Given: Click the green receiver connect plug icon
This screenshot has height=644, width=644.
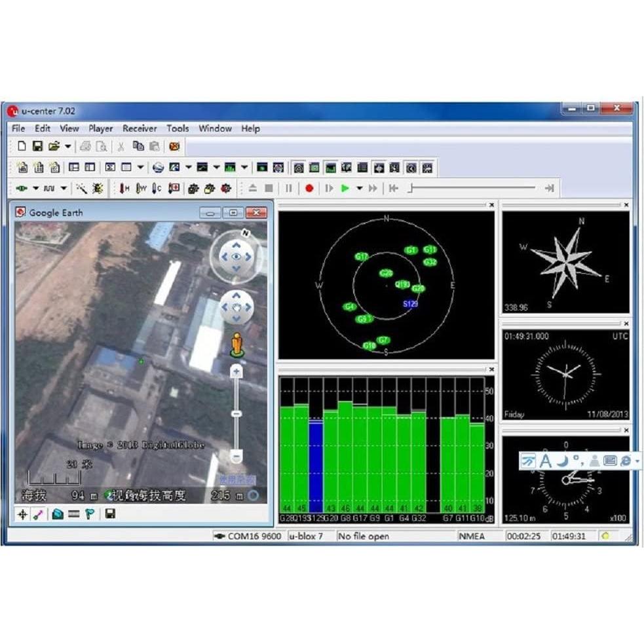Looking at the screenshot, I should click(22, 189).
